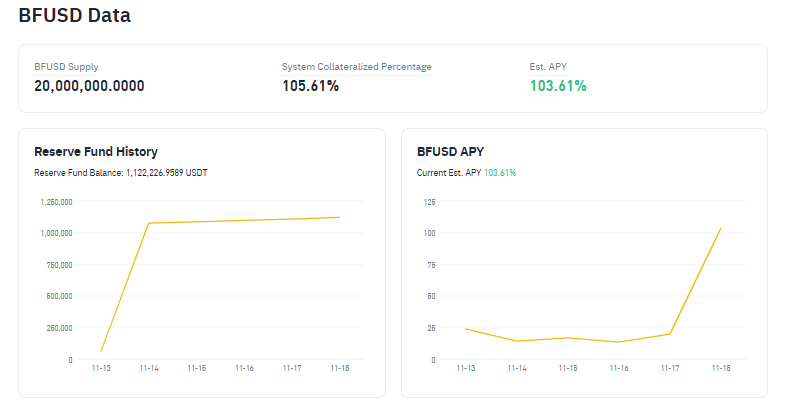Select the BFUSD Supply value 20,000,000.0000
The height and width of the screenshot is (412, 790).
tap(89, 86)
